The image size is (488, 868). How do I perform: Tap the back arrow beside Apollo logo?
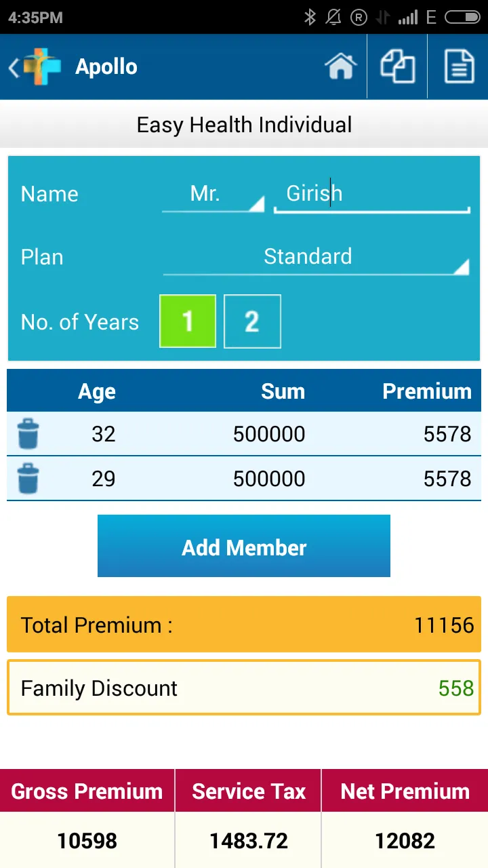click(14, 67)
